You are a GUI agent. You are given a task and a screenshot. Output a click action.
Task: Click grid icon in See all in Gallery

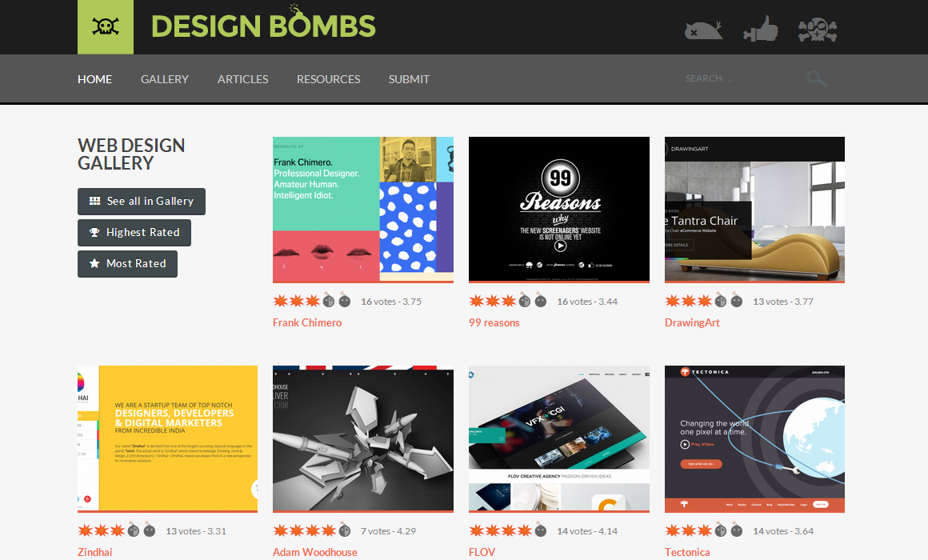tap(94, 202)
